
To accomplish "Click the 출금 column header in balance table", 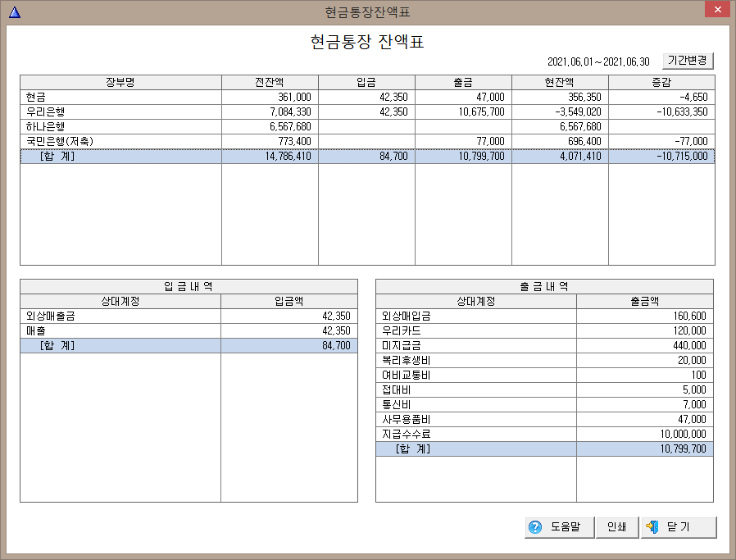I will (463, 82).
